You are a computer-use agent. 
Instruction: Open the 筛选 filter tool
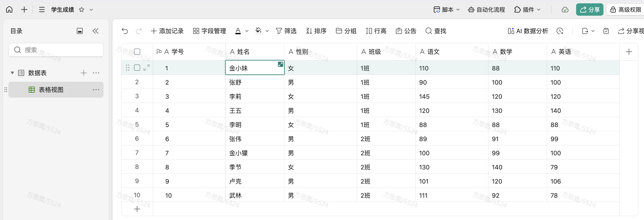coord(286,31)
